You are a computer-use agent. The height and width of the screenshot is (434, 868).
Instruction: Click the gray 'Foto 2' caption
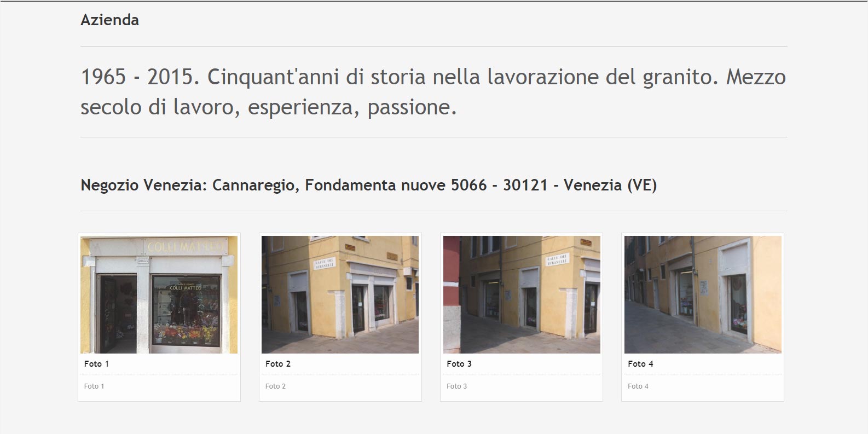coord(275,386)
